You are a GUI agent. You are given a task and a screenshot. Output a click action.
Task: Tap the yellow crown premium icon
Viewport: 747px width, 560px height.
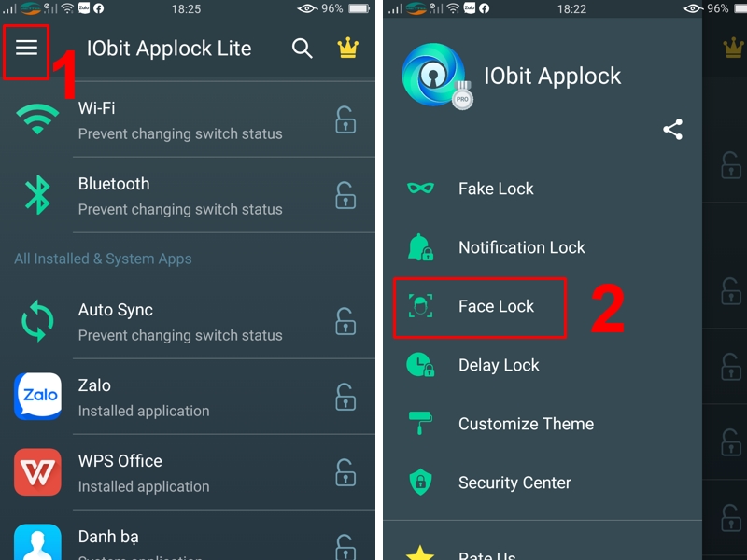[347, 48]
